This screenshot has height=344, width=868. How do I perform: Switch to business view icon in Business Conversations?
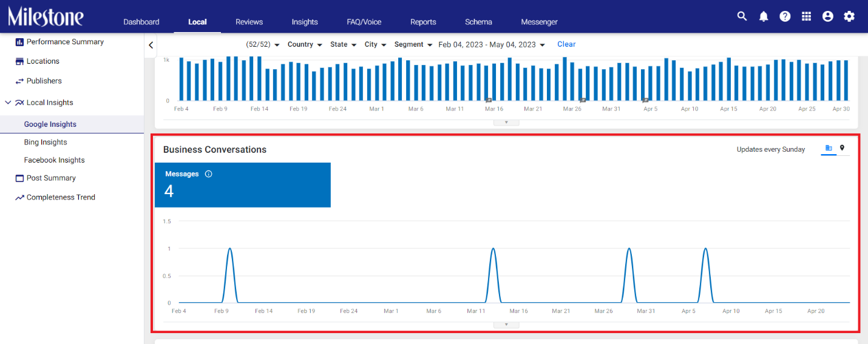pos(829,148)
